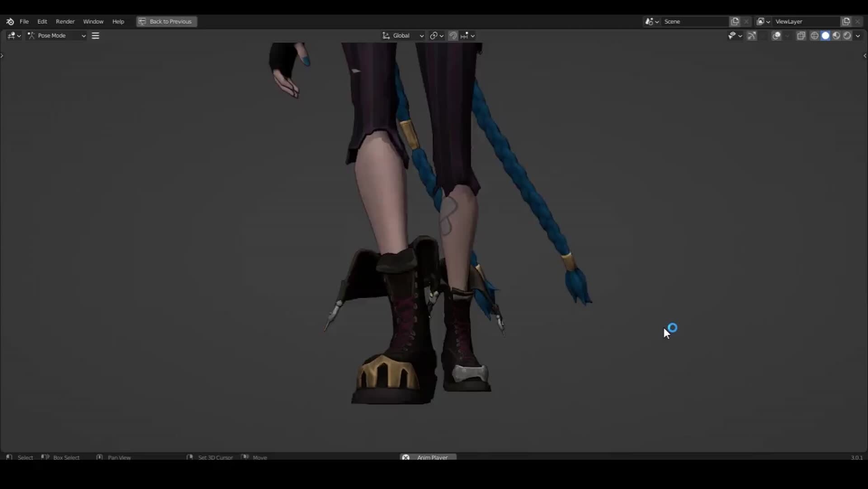Toggle X-Ray mode in the viewport

[x=801, y=36]
